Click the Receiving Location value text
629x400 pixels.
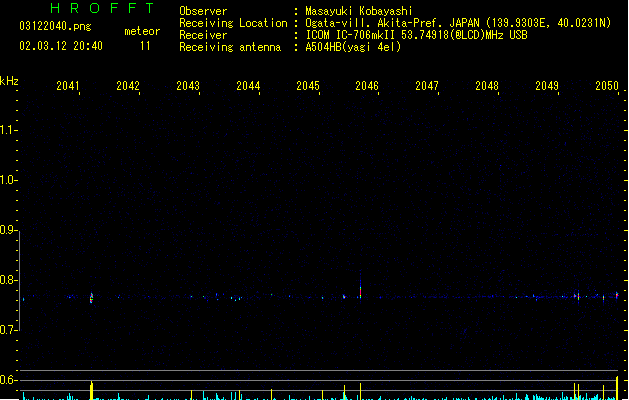pos(458,23)
